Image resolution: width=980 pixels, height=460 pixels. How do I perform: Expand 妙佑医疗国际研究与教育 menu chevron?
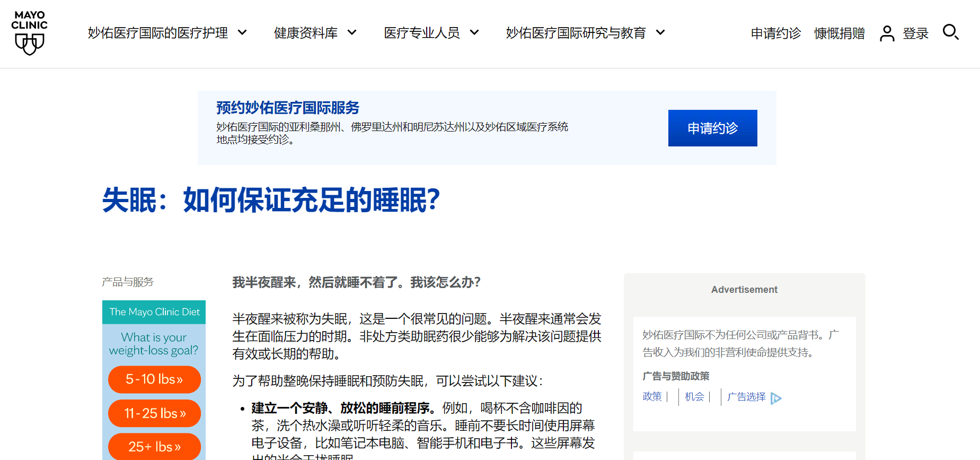click(x=660, y=33)
